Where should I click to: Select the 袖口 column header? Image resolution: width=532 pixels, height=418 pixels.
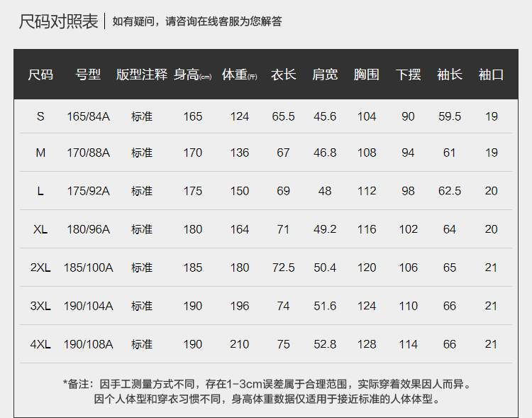[x=492, y=75]
